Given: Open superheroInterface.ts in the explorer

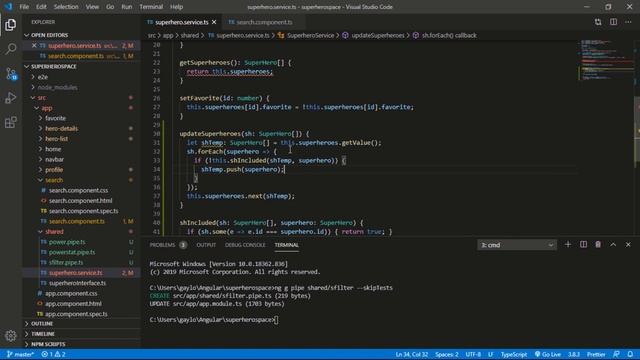Looking at the screenshot, I should [82, 283].
